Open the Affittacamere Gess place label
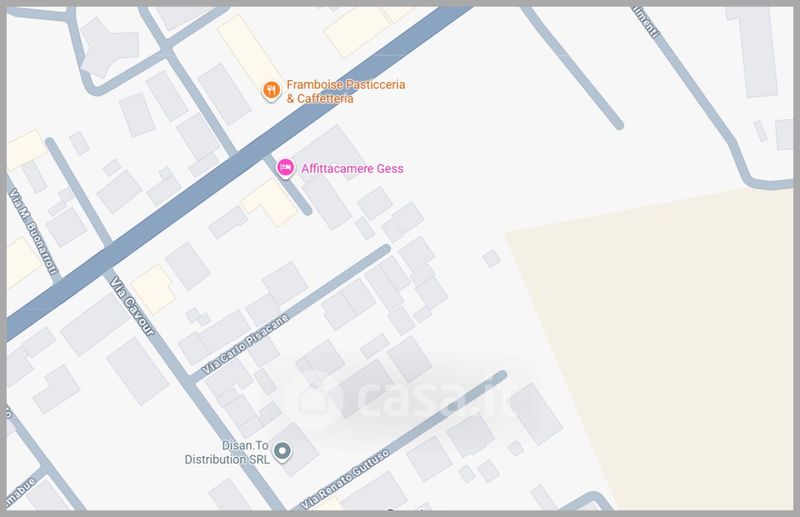The height and width of the screenshot is (517, 800). [352, 168]
